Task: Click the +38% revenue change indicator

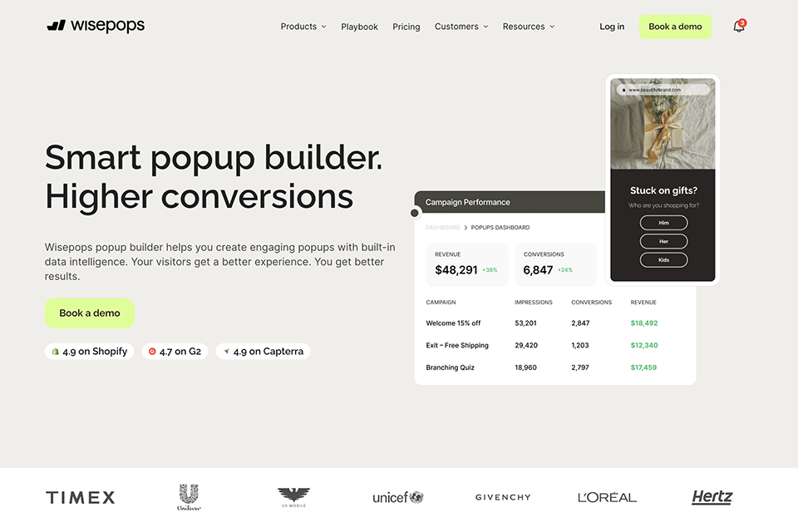Action: tap(490, 270)
